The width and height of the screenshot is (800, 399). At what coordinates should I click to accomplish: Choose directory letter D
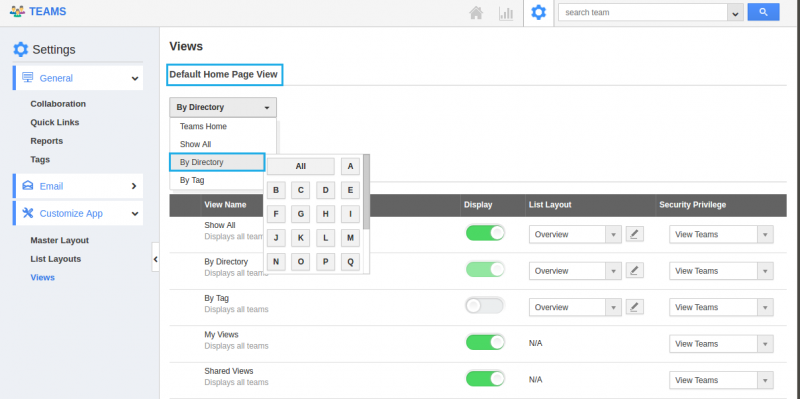pyautogui.click(x=326, y=190)
